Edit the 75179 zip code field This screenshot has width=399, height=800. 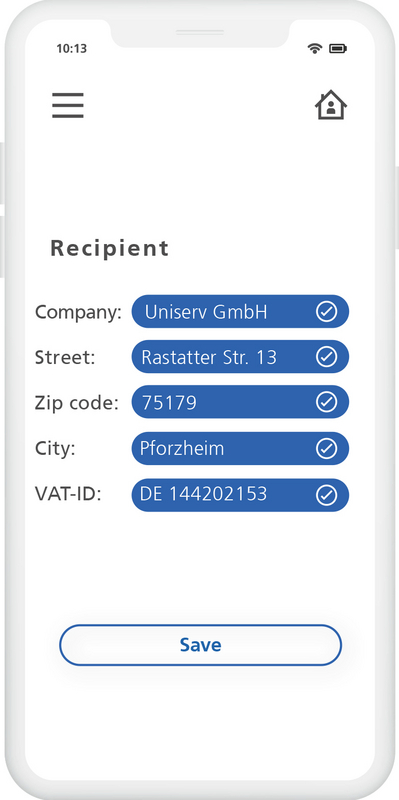240,402
